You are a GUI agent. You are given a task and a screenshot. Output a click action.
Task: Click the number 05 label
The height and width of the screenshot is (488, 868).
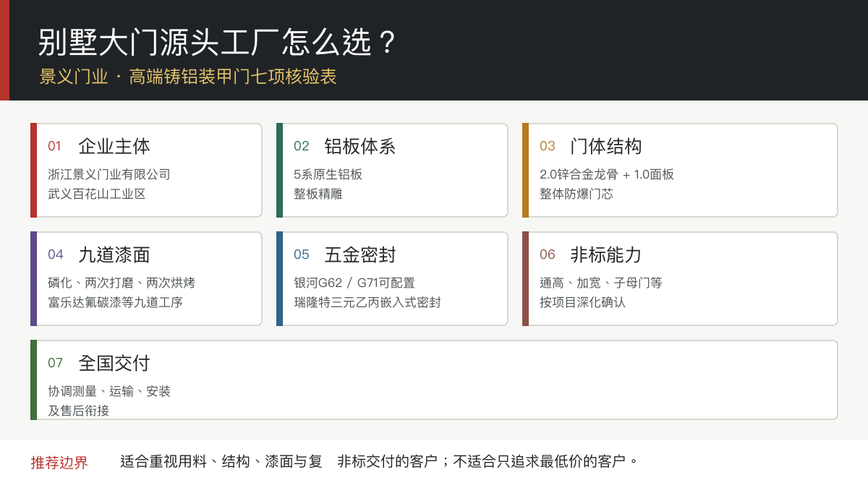(x=302, y=254)
